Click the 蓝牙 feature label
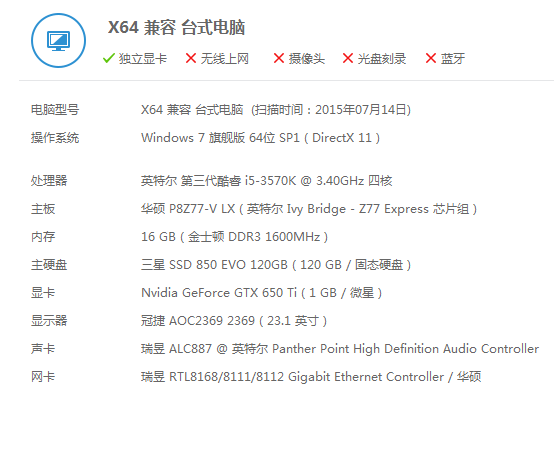Screen dimensions: 554x465 [x=453, y=59]
